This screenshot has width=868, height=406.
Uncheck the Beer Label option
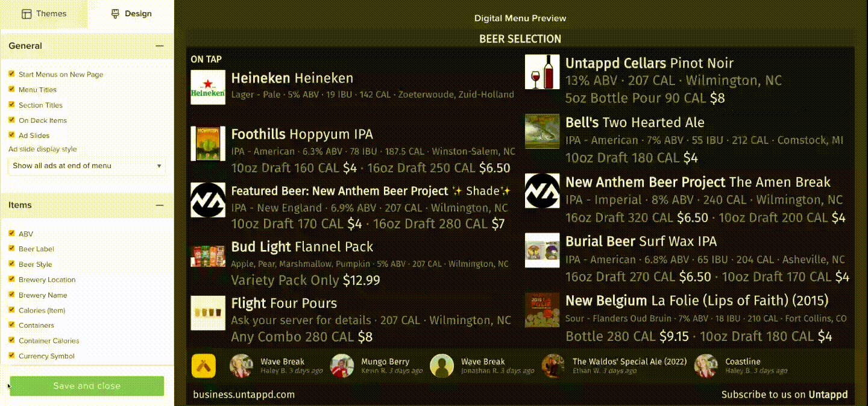tap(11, 248)
